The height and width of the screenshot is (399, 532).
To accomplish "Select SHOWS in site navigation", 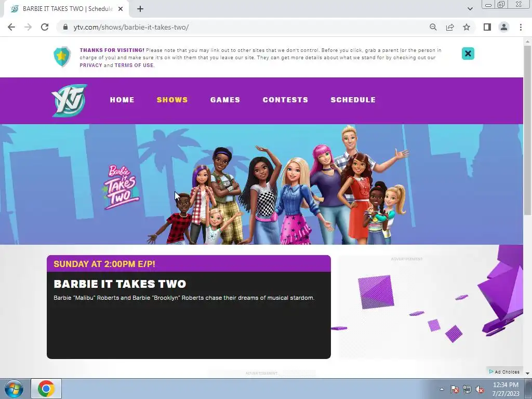I will (x=172, y=100).
